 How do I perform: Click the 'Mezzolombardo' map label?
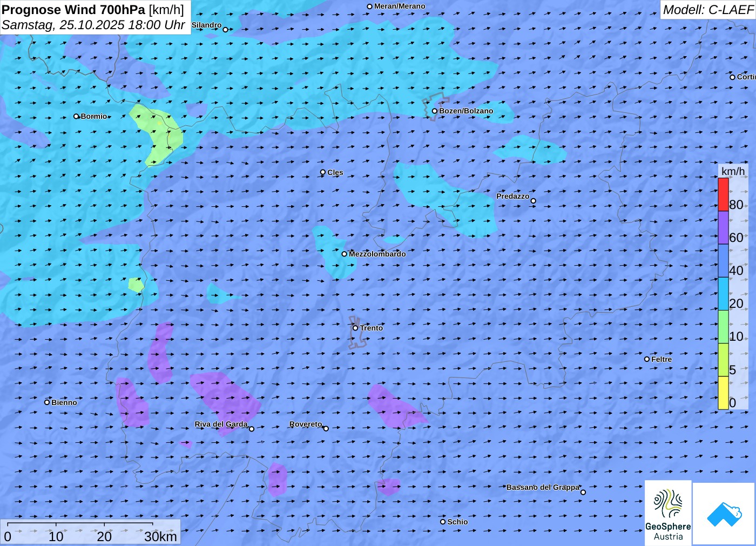pyautogui.click(x=377, y=254)
